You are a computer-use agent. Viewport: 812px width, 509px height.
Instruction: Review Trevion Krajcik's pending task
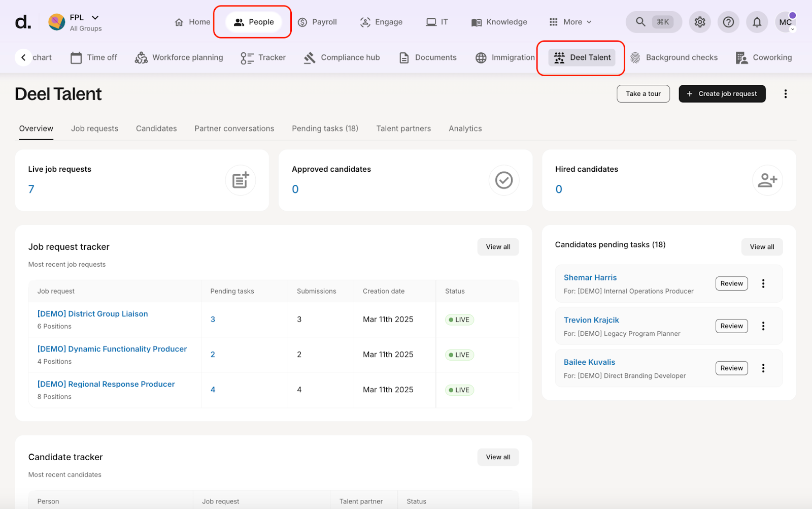pos(731,326)
